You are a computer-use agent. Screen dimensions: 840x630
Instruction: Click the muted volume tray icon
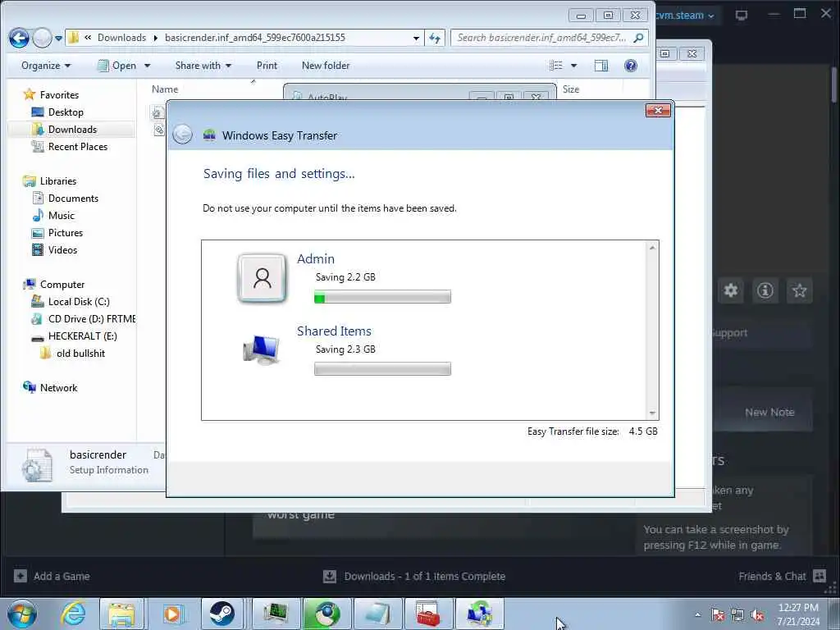[757, 615]
